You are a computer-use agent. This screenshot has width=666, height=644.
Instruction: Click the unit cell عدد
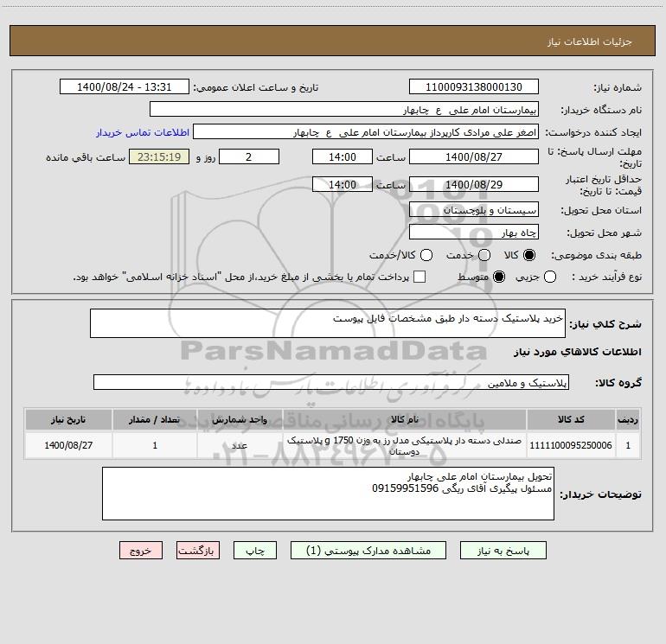click(240, 445)
